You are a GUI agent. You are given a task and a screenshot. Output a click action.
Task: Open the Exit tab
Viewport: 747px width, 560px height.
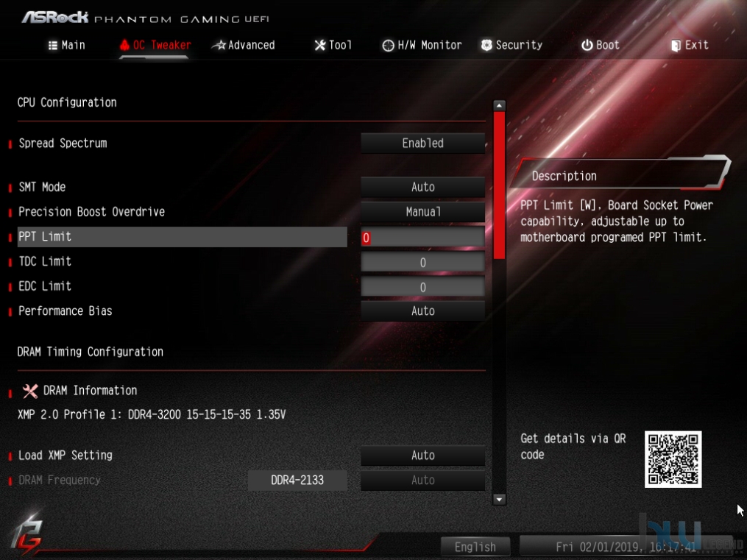(x=690, y=45)
